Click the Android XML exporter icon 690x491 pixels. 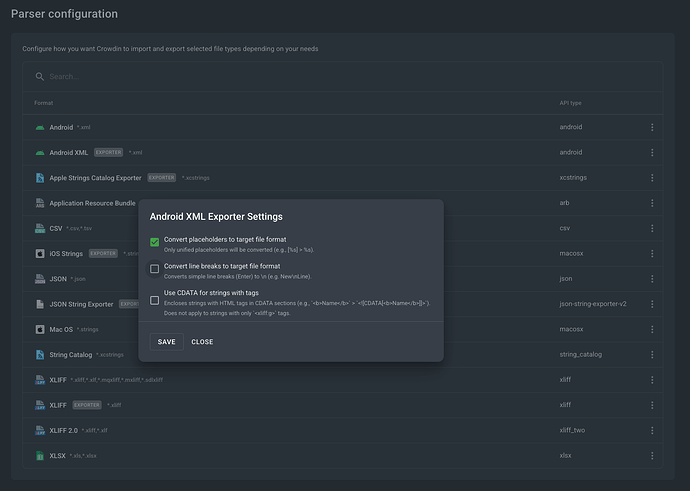coord(40,153)
